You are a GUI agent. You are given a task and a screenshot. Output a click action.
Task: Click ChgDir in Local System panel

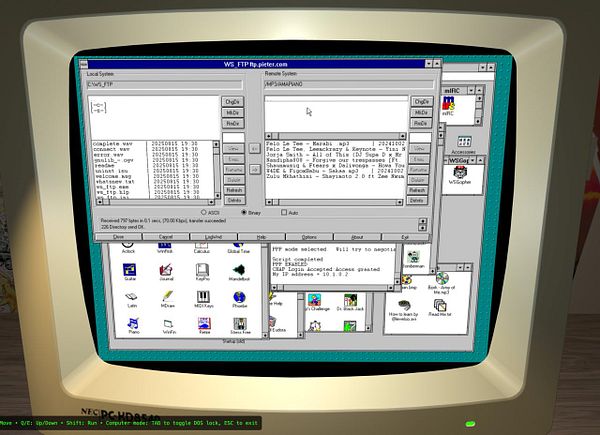pos(233,102)
